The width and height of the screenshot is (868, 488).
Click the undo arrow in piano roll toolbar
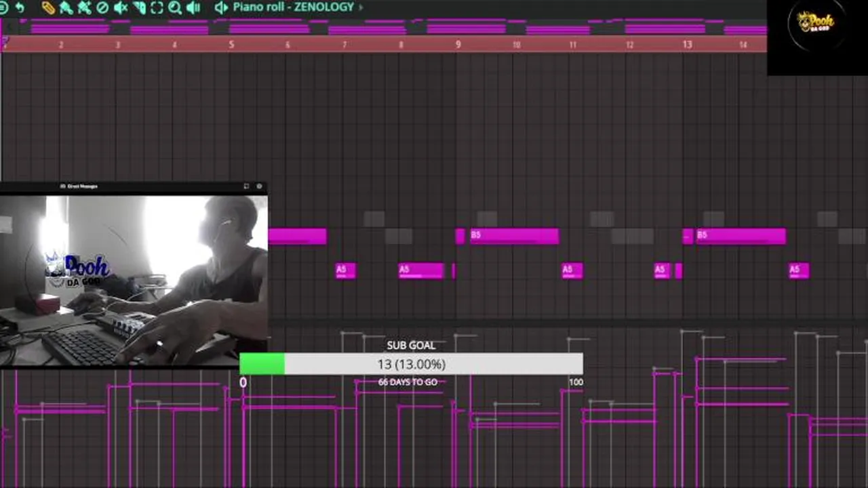20,7
